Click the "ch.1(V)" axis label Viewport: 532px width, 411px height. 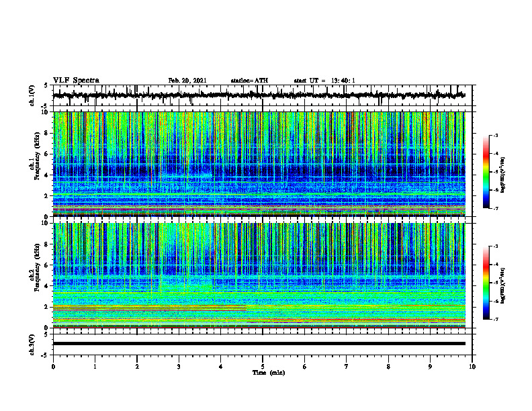tap(32, 95)
